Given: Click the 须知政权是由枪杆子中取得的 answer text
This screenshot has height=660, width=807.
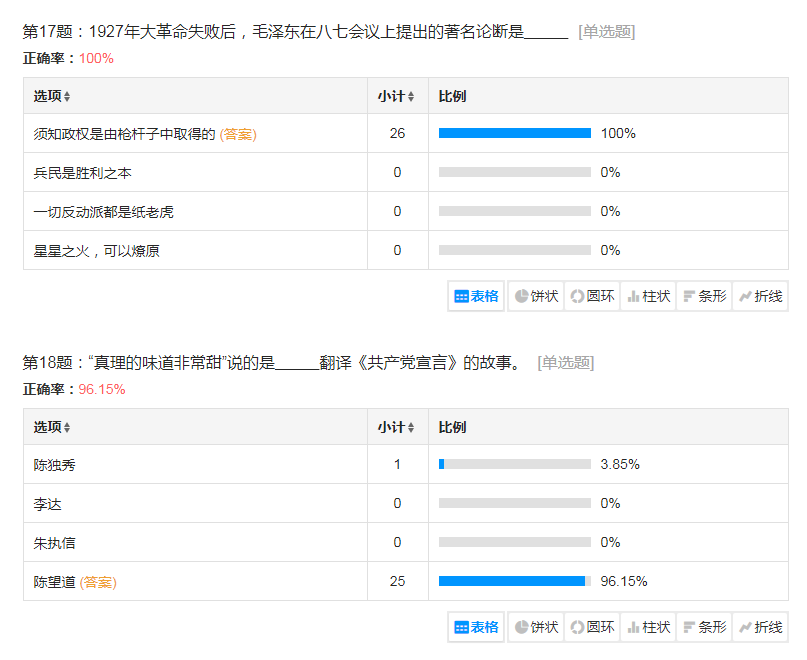Looking at the screenshot, I should pos(125,134).
